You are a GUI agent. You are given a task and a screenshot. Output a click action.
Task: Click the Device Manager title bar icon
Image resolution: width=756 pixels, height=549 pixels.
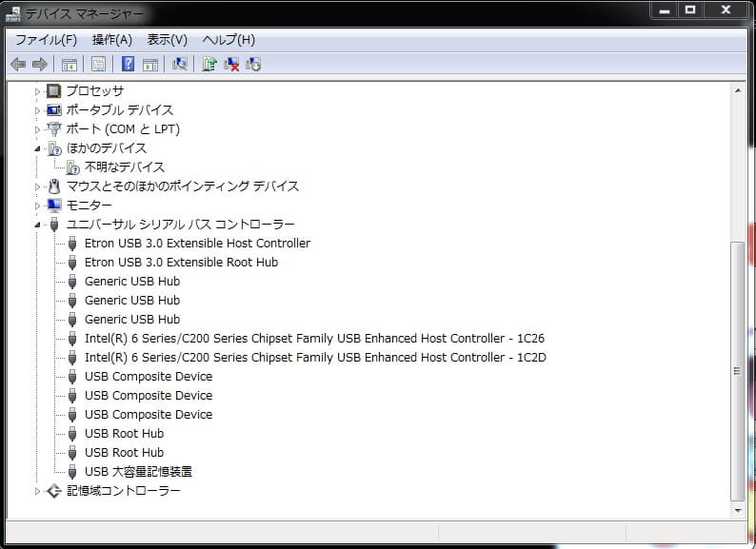click(13, 13)
